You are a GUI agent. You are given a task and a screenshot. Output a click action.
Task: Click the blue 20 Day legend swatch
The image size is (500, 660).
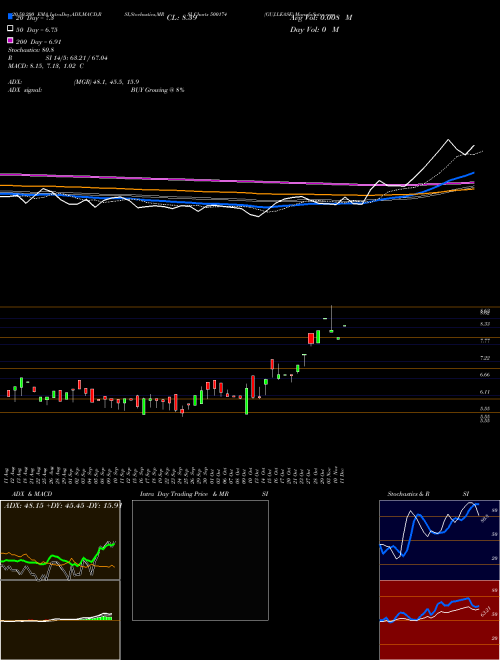tap(10, 17)
